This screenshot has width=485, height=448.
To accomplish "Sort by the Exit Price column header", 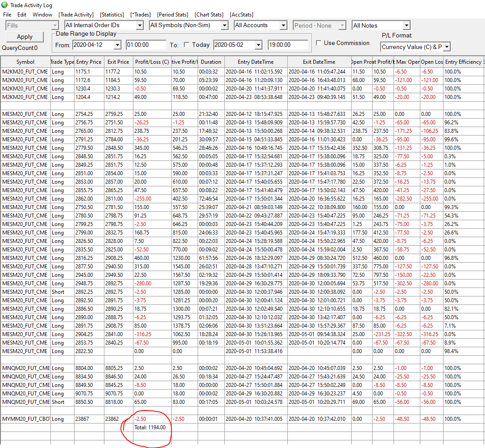I will [119, 62].
